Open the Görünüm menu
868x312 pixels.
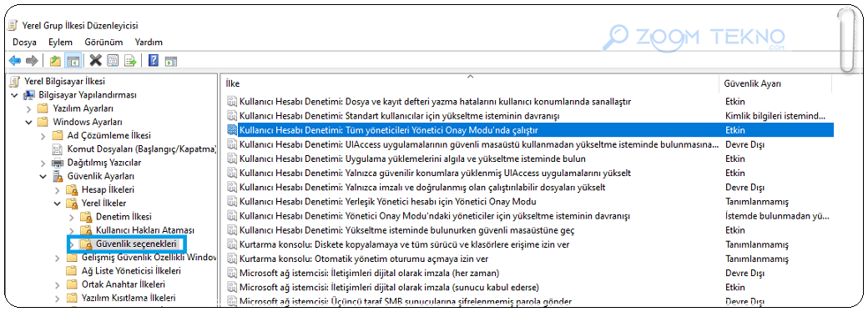[103, 42]
